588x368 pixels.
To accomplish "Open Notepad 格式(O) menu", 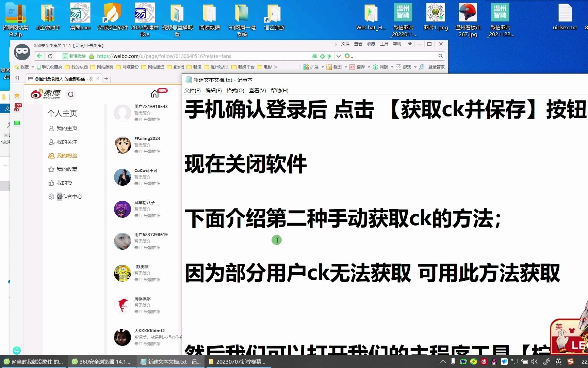I will [235, 90].
